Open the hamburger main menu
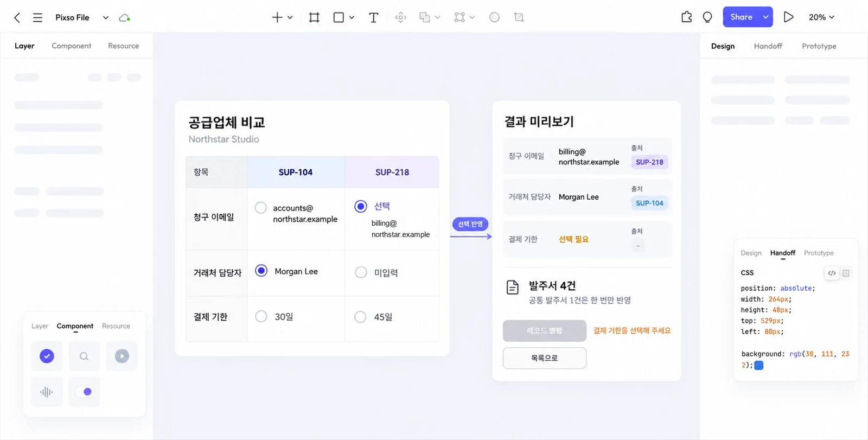This screenshot has height=440, width=868. coord(37,17)
